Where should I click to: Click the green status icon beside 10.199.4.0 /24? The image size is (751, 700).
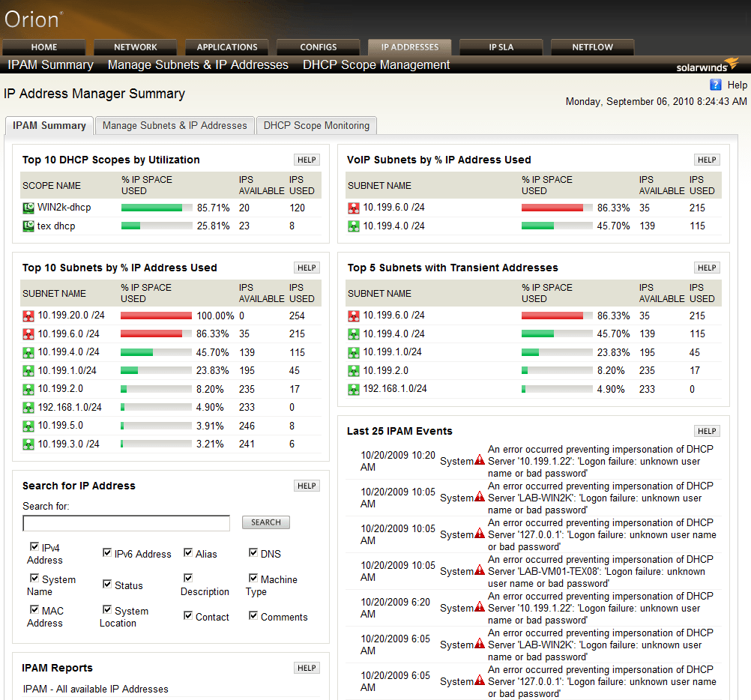(28, 351)
